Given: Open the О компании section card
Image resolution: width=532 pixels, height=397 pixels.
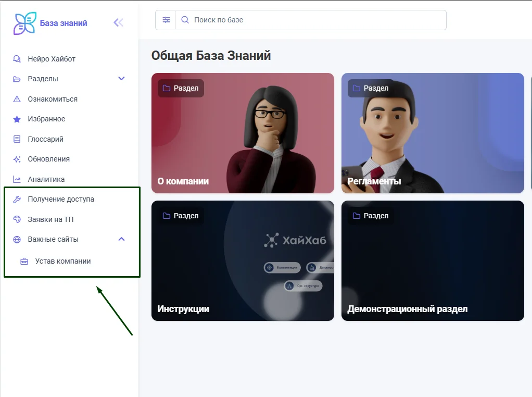Looking at the screenshot, I should coord(243,133).
